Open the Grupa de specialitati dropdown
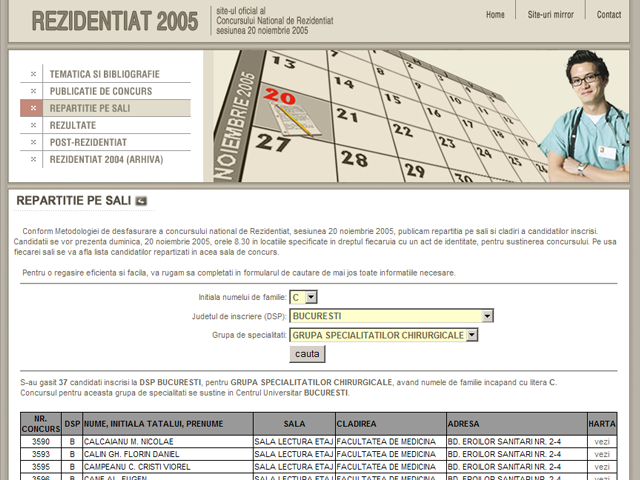 (487, 334)
